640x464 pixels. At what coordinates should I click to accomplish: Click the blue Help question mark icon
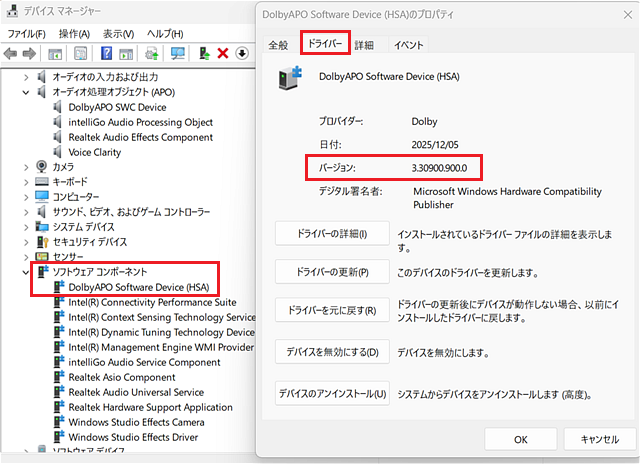click(106, 53)
